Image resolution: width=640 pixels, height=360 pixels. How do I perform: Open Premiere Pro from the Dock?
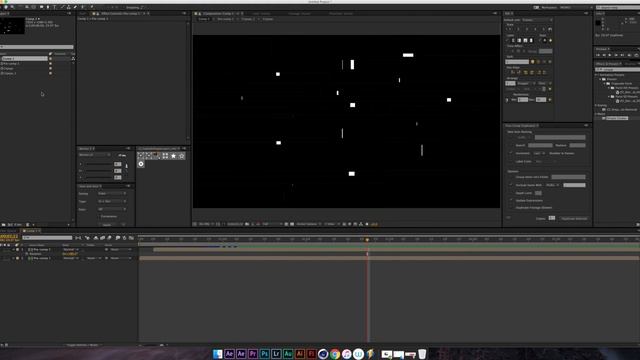click(253, 353)
